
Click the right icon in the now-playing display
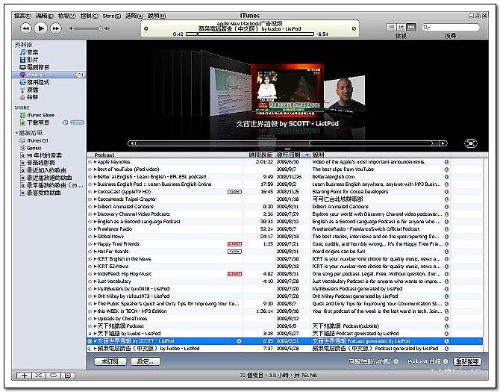pyautogui.click(x=354, y=29)
